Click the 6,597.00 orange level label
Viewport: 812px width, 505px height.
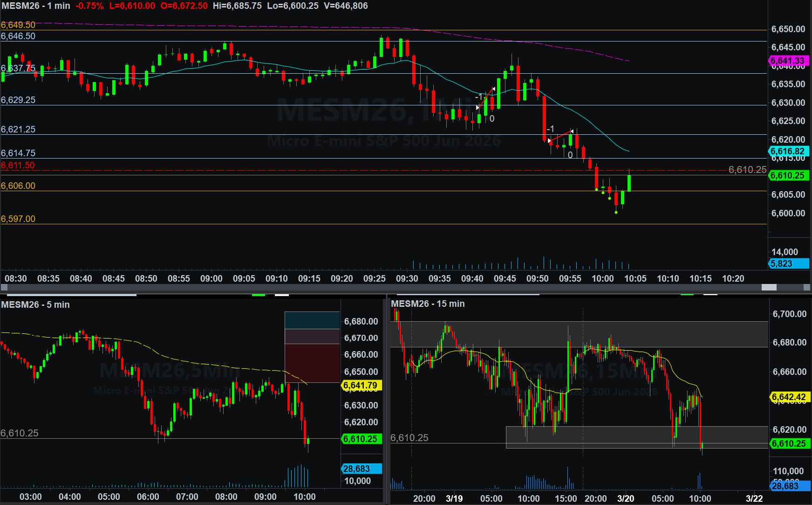pyautogui.click(x=18, y=219)
